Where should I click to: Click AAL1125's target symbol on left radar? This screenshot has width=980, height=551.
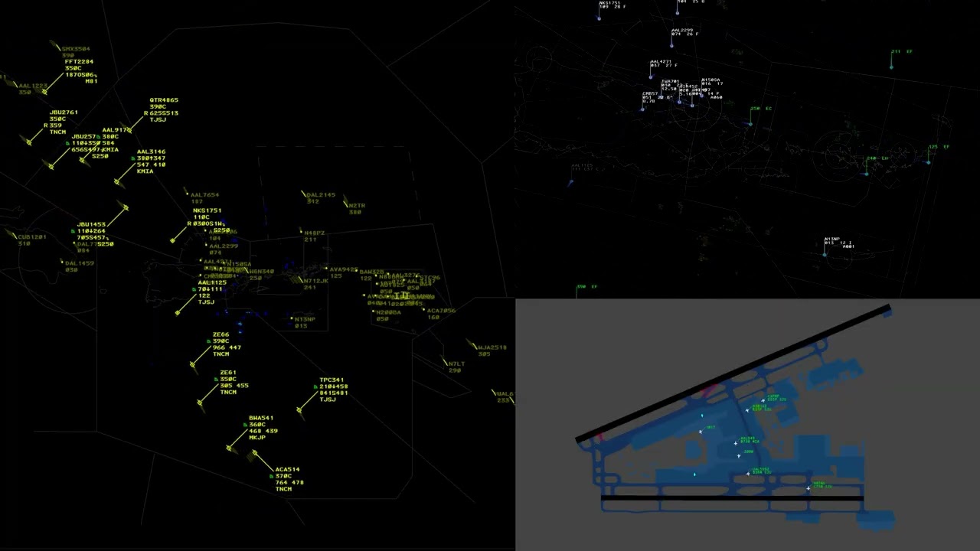coord(178,313)
